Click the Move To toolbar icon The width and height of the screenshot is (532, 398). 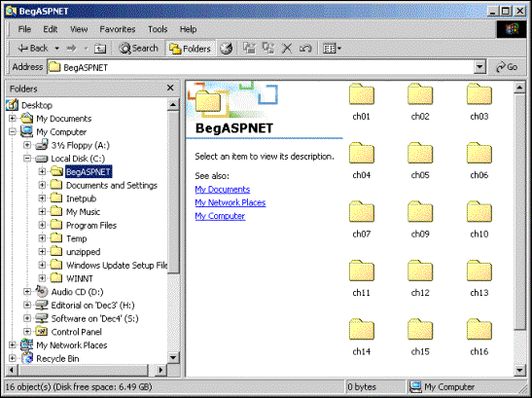pos(249,49)
